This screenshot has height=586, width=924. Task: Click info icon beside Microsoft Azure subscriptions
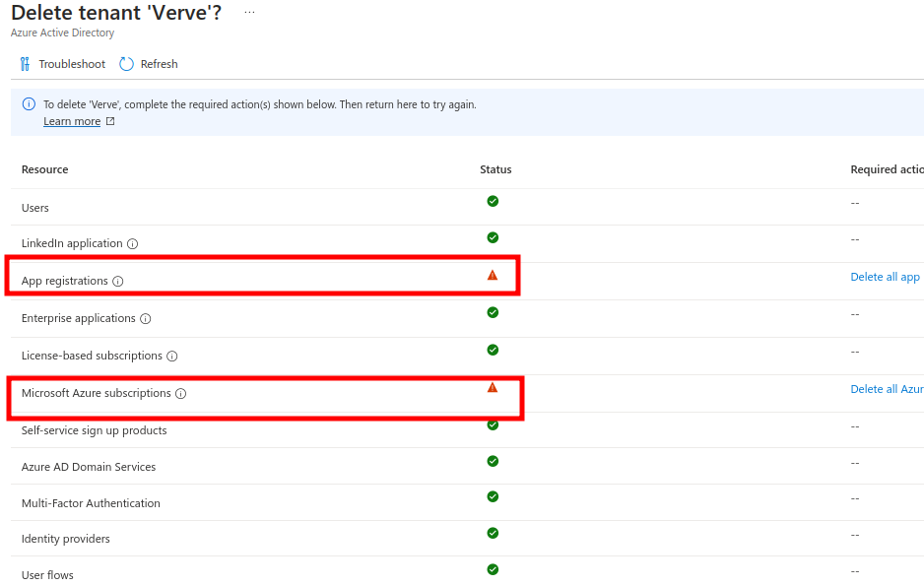181,393
